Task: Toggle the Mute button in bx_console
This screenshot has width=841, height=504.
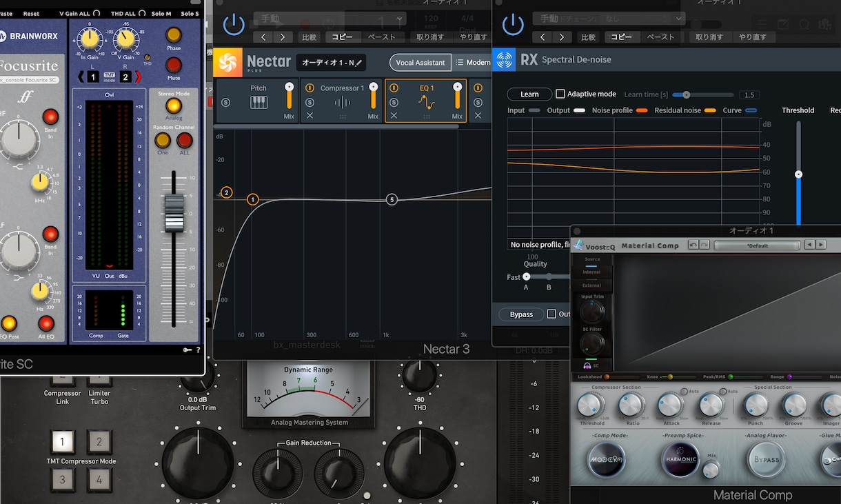Action: click(174, 65)
